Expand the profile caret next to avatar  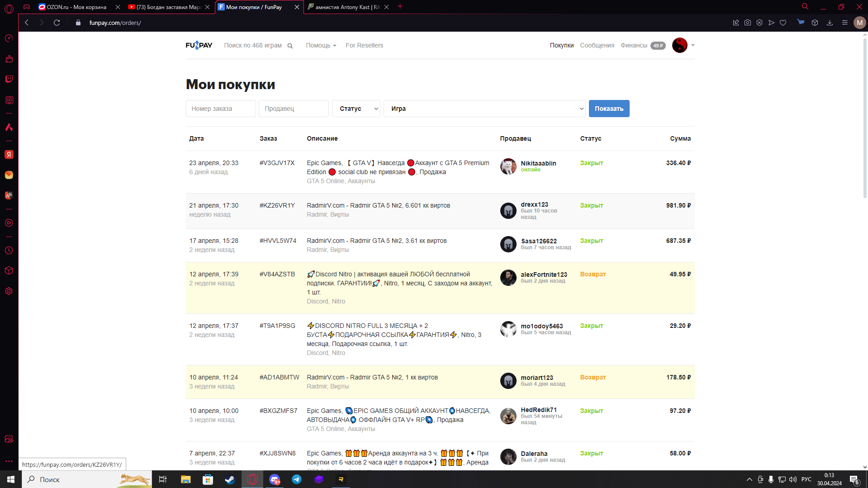pos(693,45)
